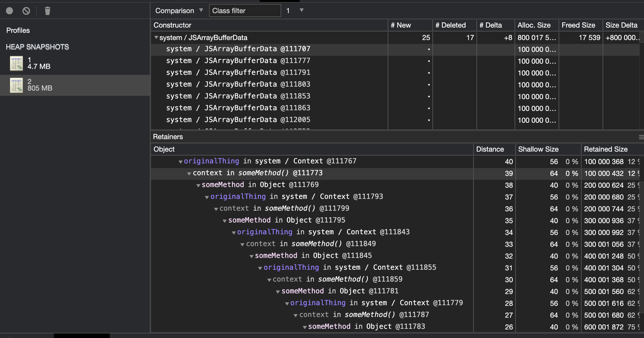This screenshot has width=644, height=338.
Task: Collapse the system / JSArrayBufferData constructor group
Action: pyautogui.click(x=156, y=37)
